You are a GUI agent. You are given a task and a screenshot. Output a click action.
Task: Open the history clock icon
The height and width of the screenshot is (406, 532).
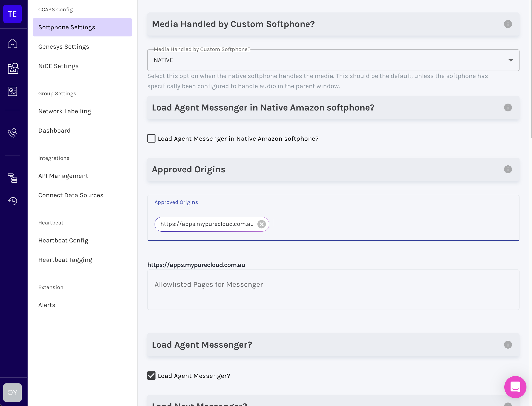tap(12, 201)
